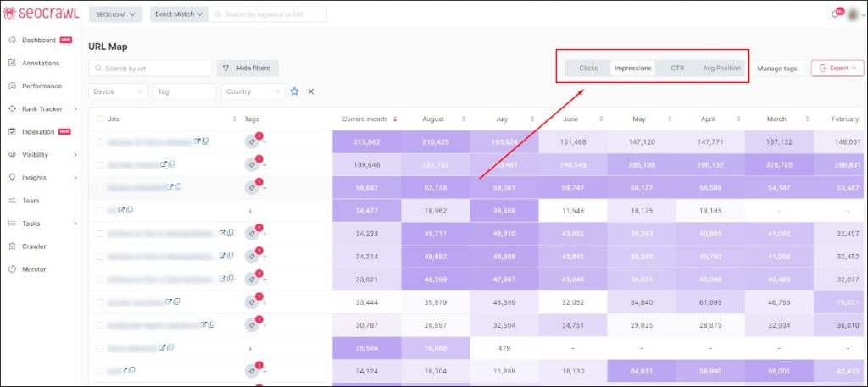Tick checkbox for the 30,787 row
Screen dimensions: 868x387
tap(100, 326)
